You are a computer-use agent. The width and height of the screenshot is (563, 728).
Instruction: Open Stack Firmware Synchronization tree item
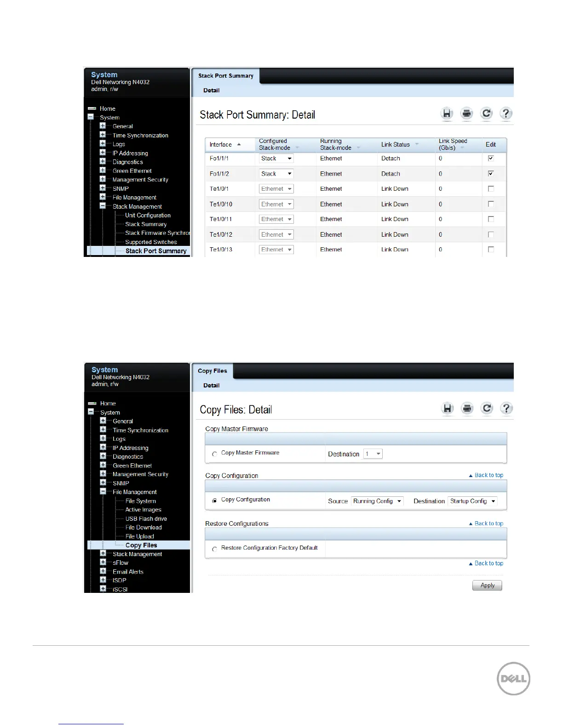(158, 233)
